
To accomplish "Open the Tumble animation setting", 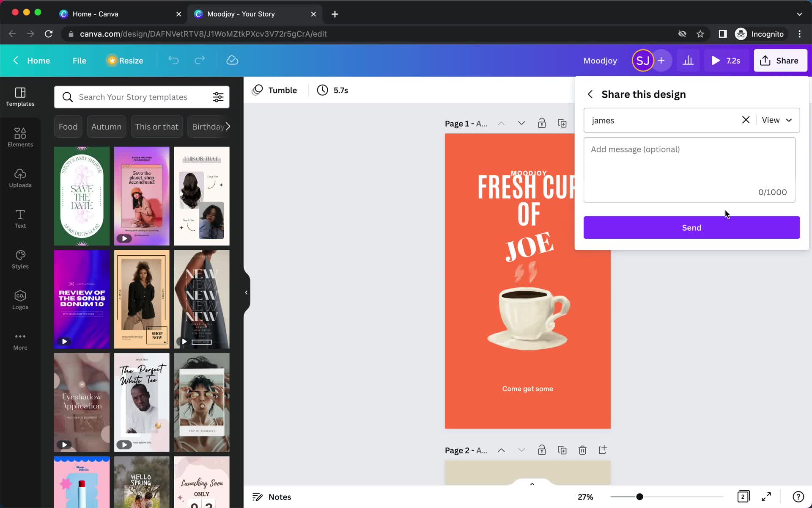I will pyautogui.click(x=275, y=90).
